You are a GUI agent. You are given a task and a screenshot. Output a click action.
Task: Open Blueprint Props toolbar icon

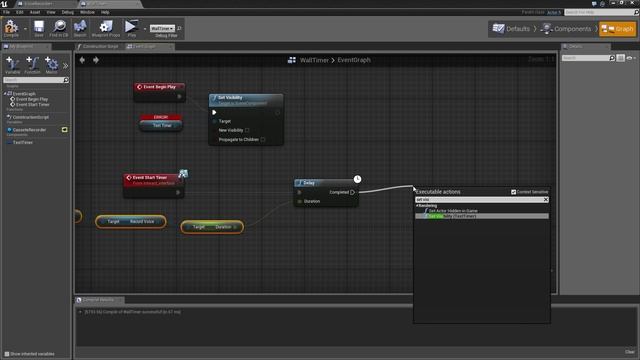pos(106,27)
